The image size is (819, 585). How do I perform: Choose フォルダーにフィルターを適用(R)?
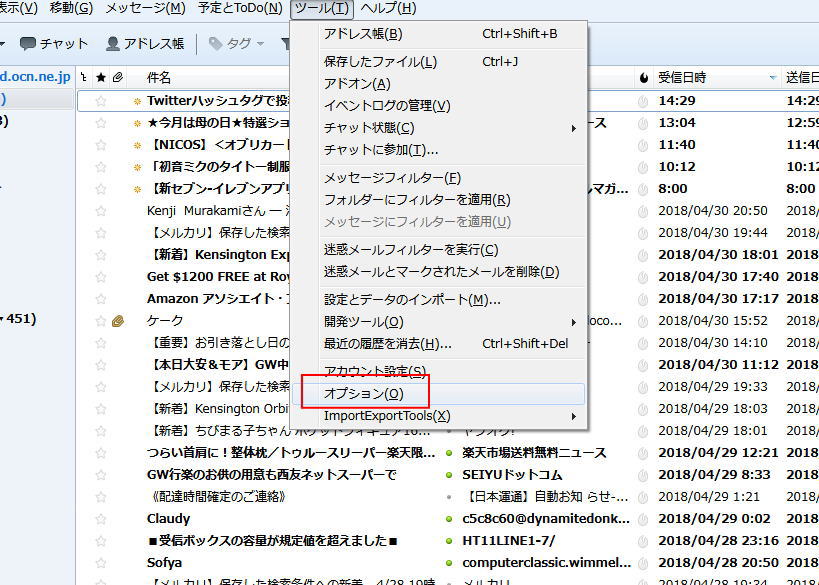pyautogui.click(x=439, y=200)
